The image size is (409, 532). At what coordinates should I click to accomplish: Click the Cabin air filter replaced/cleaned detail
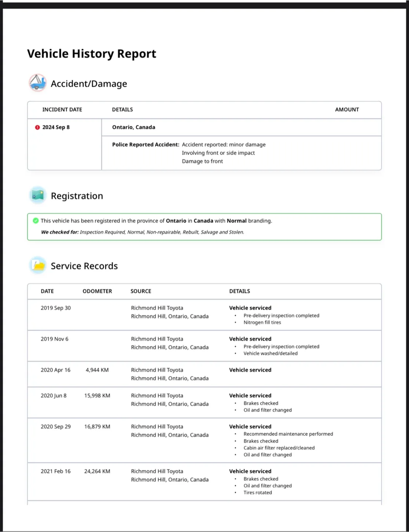[x=279, y=448]
